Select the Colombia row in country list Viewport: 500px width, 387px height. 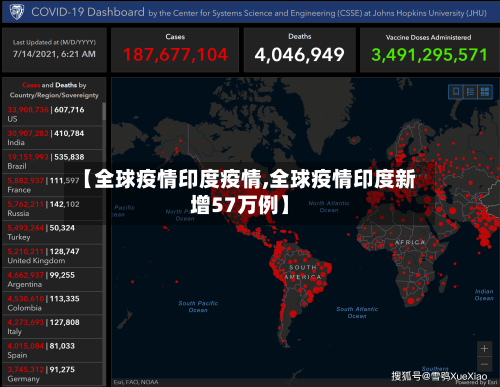(52, 303)
